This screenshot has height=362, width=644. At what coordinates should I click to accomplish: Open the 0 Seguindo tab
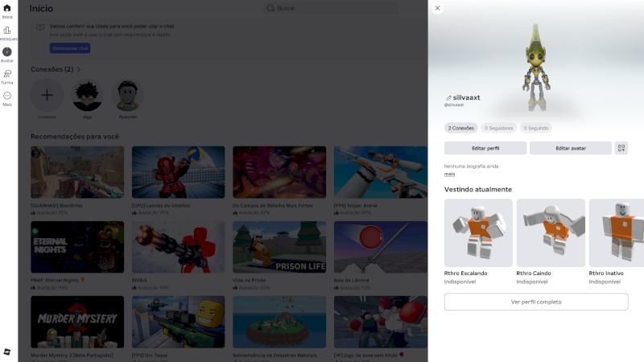(x=535, y=128)
